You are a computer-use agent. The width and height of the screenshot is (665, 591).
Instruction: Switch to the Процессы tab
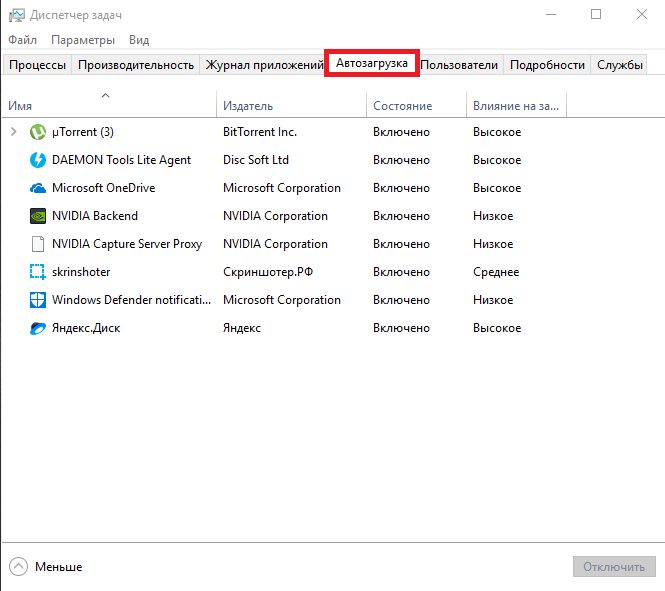37,65
